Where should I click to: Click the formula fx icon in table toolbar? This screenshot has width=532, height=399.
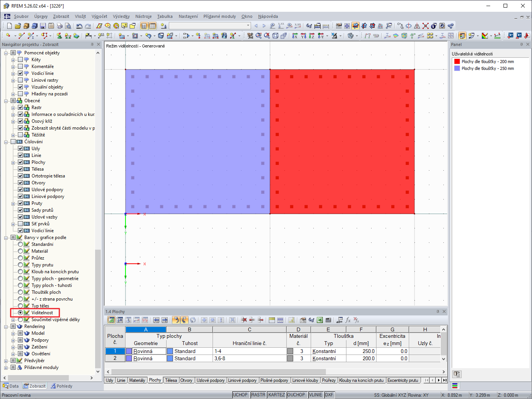[x=348, y=320]
